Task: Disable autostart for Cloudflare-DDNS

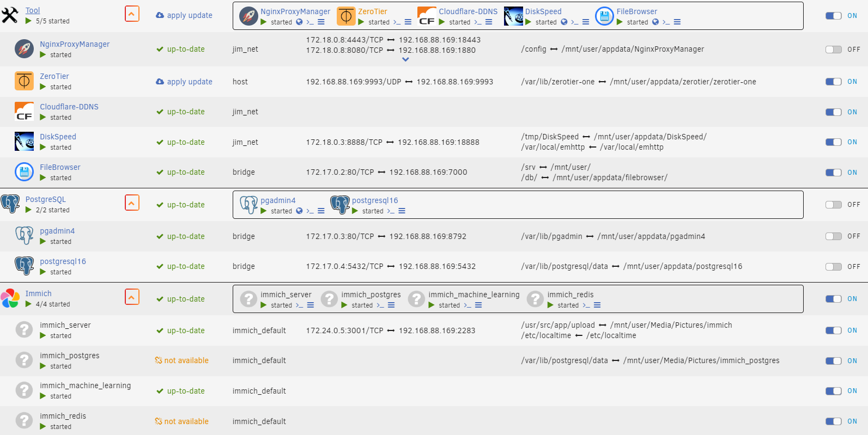Action: [834, 112]
